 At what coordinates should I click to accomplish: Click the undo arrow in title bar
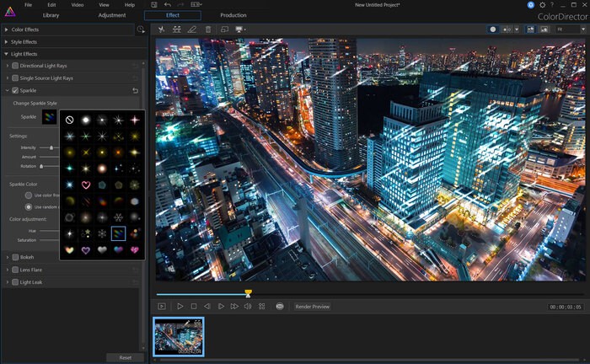[x=169, y=5]
